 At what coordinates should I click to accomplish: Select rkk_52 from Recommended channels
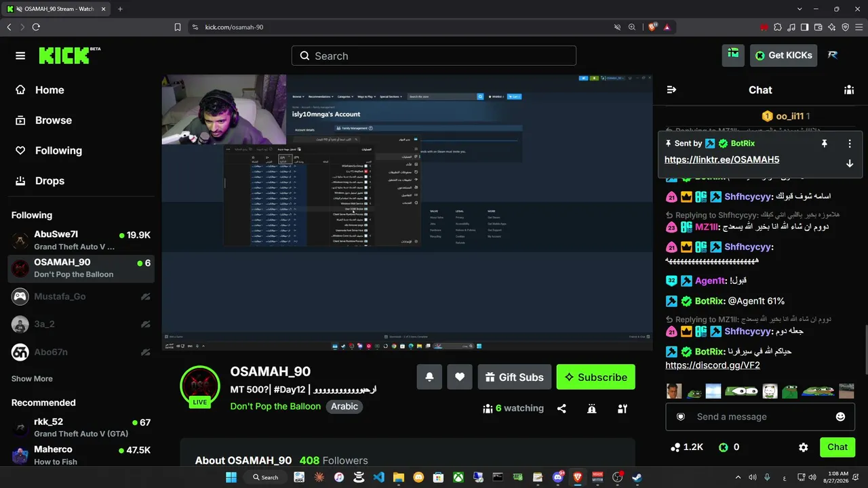pos(81,428)
